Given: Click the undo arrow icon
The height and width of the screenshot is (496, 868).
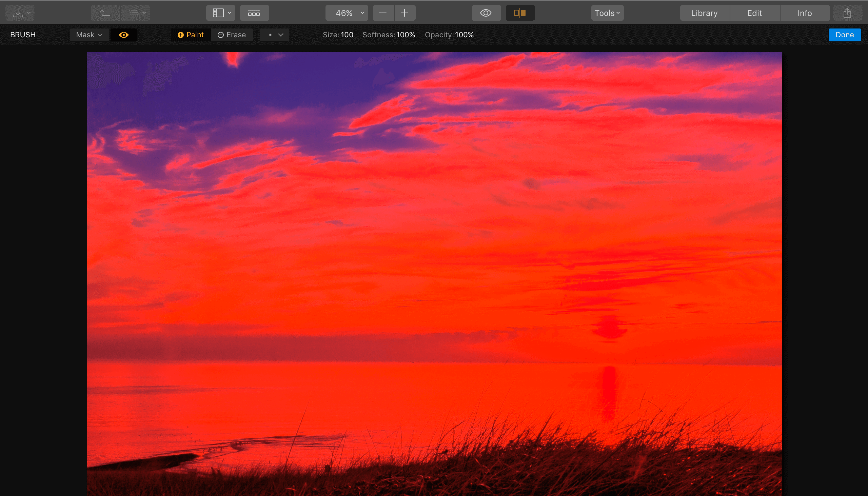Looking at the screenshot, I should (105, 13).
